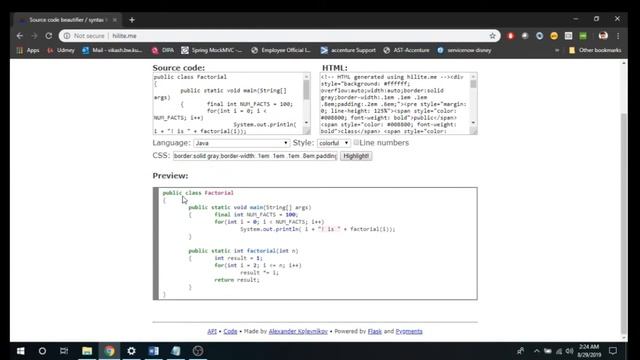Open the Spring MockMVC bookmark
Image resolution: width=640 pixels, height=360 pixels.
(x=212, y=50)
